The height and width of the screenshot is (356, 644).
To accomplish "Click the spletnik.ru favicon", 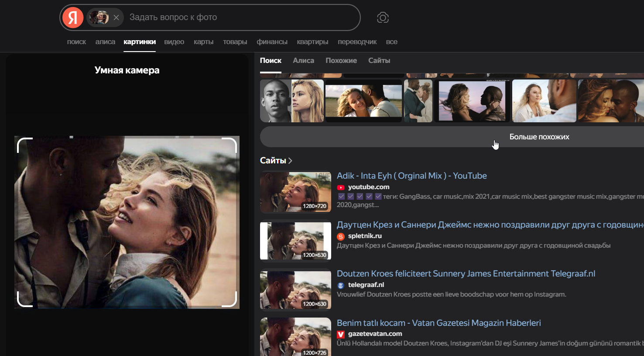I will click(x=341, y=236).
